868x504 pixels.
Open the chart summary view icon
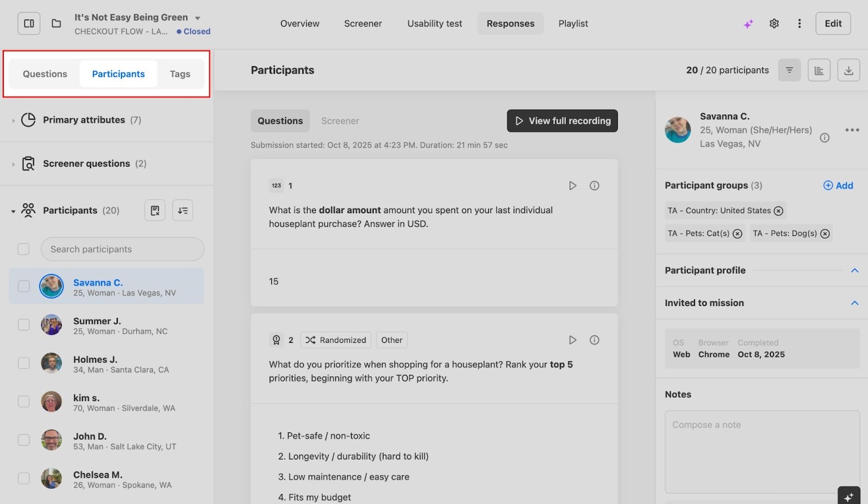point(819,70)
